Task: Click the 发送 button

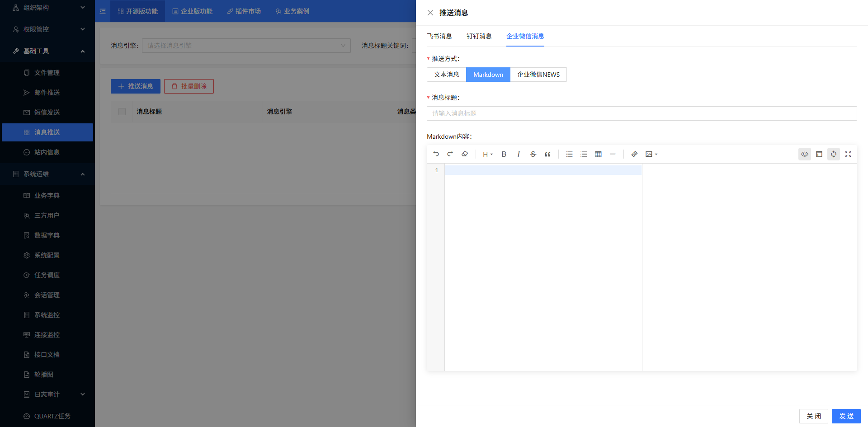Action: tap(846, 416)
